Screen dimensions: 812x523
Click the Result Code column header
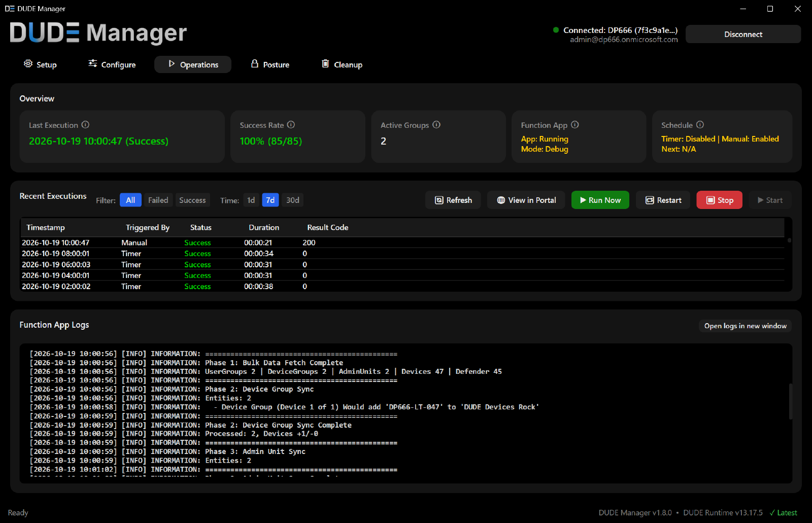[328, 227]
